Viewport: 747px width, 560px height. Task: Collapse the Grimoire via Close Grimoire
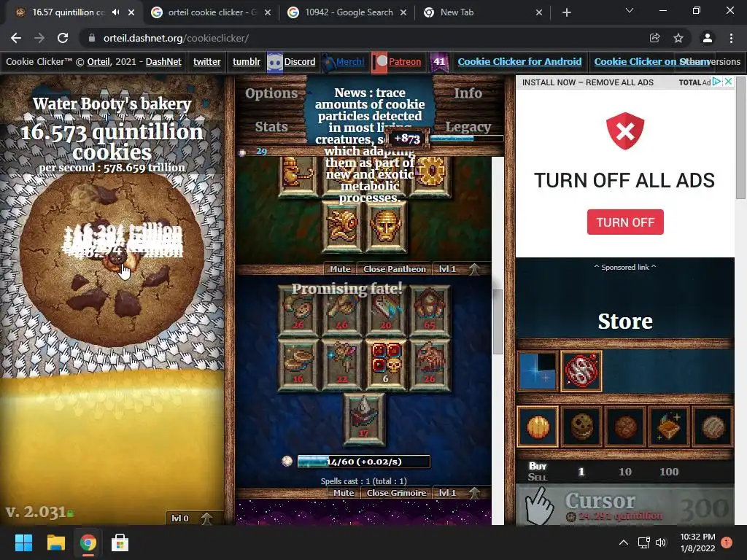pos(396,493)
